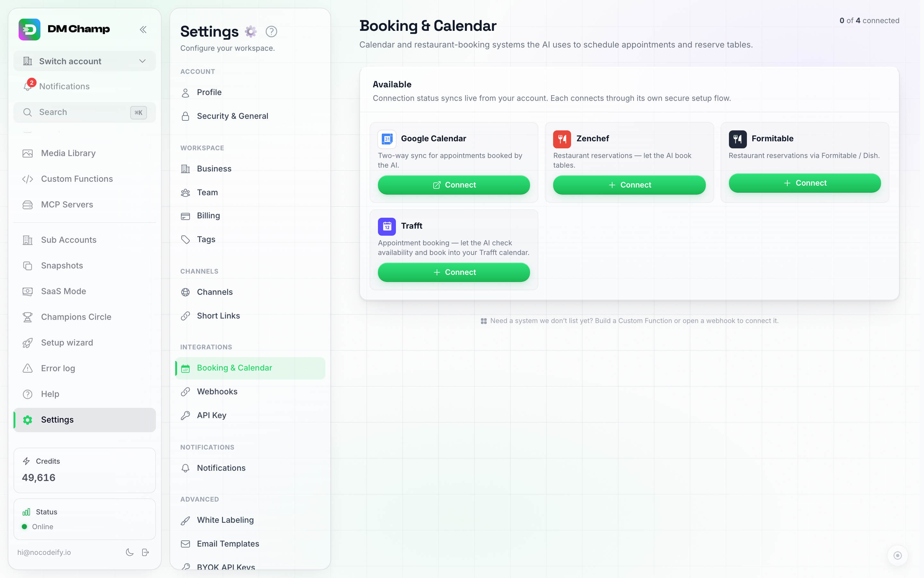This screenshot has width=924, height=578.
Task: Click the '0 of 4 connected' counter
Action: pos(869,21)
